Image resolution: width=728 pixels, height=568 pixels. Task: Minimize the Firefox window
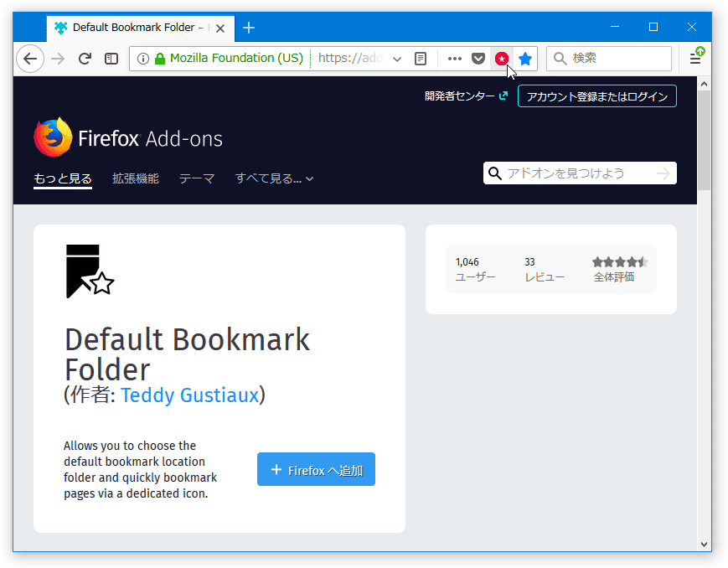click(615, 27)
